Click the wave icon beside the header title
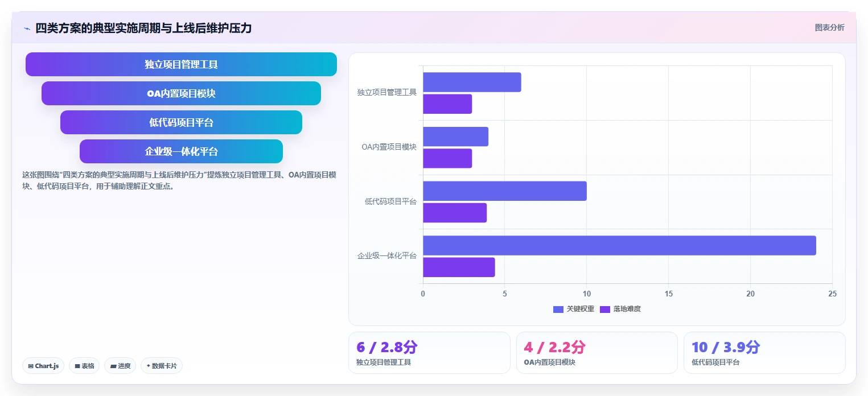This screenshot has height=396, width=868. click(27, 28)
